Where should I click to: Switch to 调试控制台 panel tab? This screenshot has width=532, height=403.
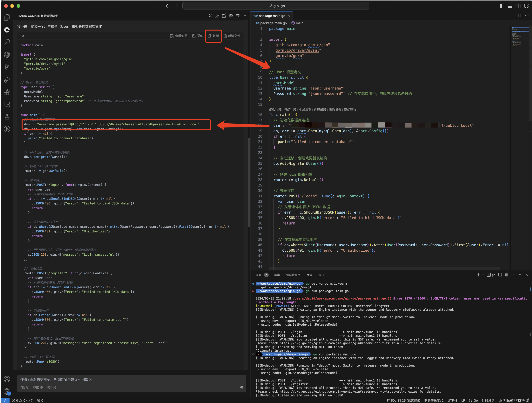(293, 275)
